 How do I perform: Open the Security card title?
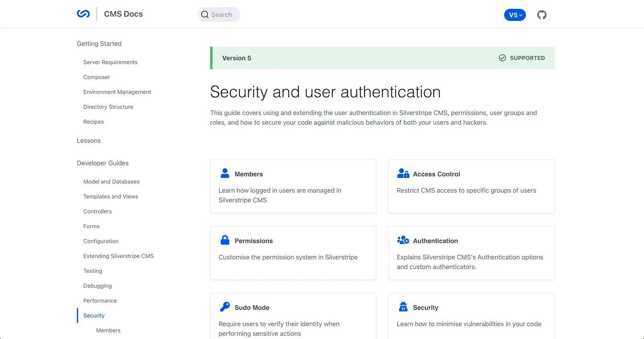(425, 308)
